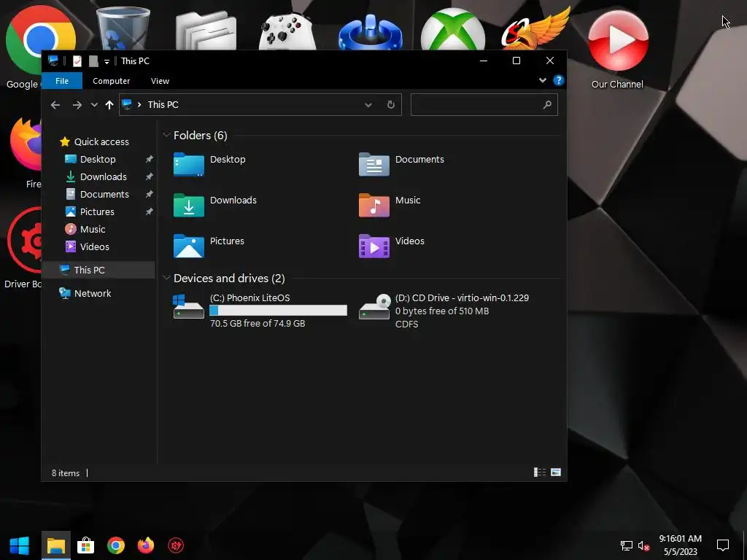
Task: Launch Chrome from taskbar
Action: tap(116, 545)
